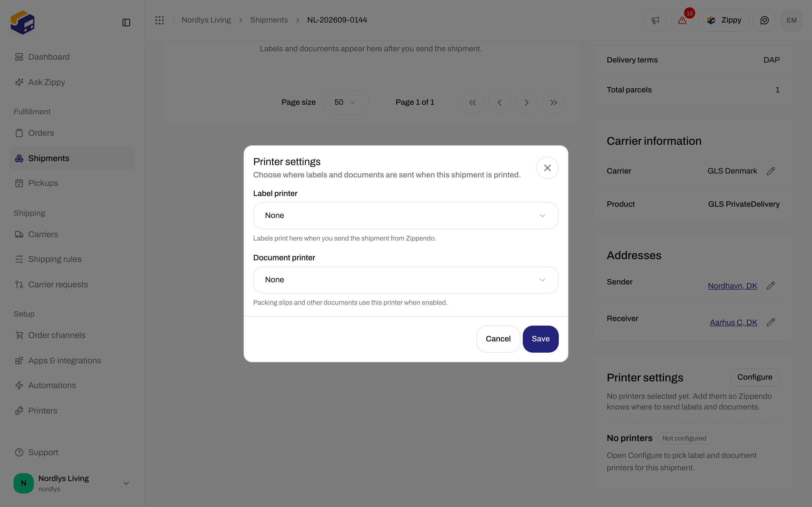The width and height of the screenshot is (812, 507).
Task: Close the Printer settings dialog
Action: point(547,168)
